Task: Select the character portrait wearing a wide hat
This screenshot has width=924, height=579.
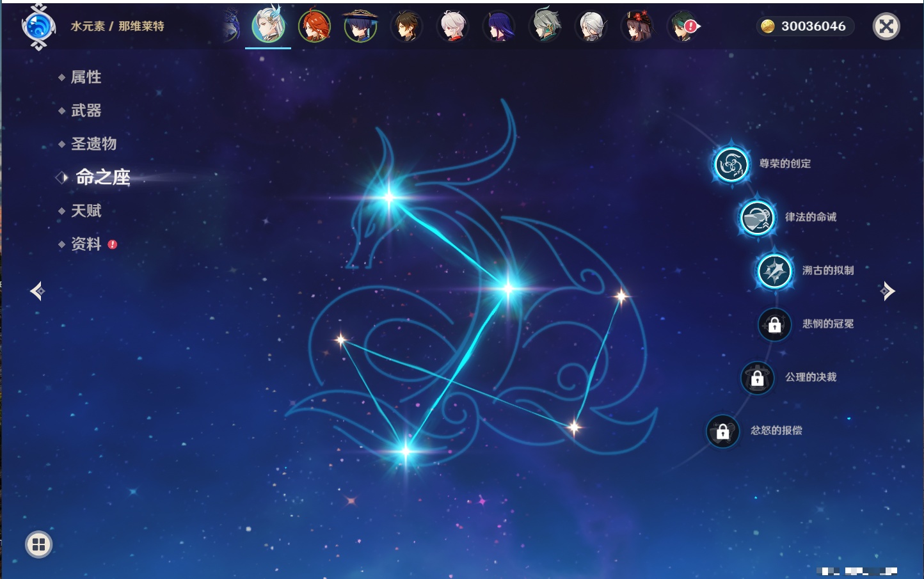Action: pyautogui.click(x=360, y=26)
